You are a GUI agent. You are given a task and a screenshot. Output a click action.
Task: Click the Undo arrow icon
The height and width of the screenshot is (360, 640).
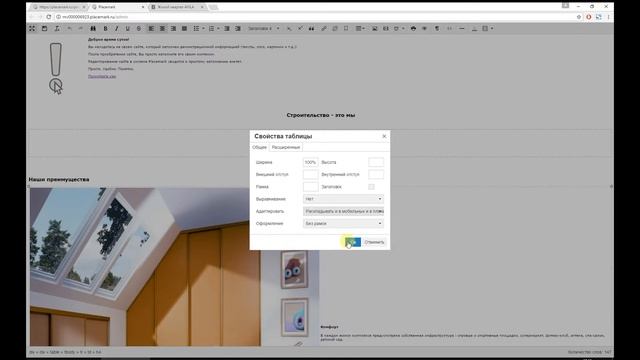pyautogui.click(x=69, y=29)
